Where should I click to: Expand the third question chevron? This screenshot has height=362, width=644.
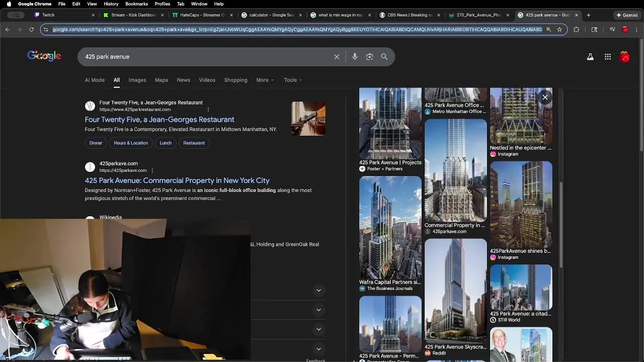click(x=318, y=329)
